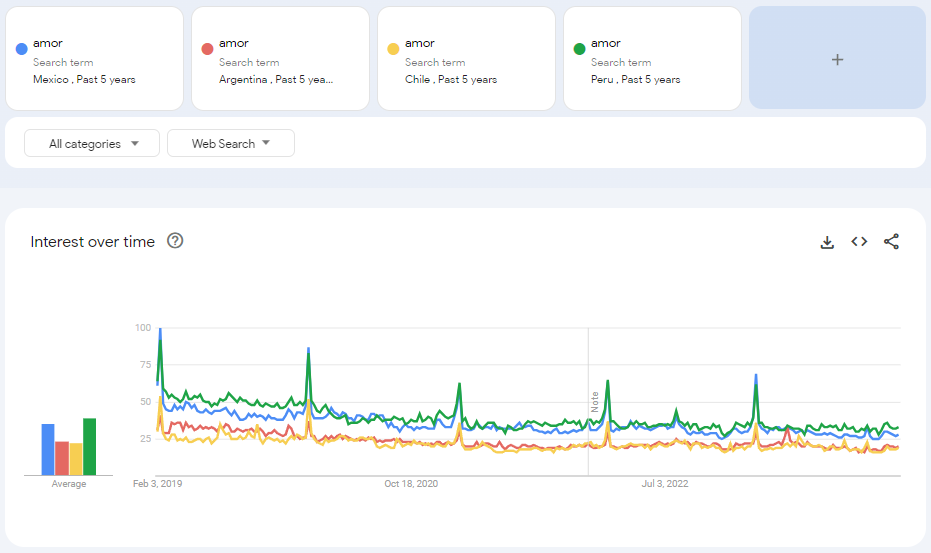Download the Interest over time data
The width and height of the screenshot is (931, 553).
[827, 242]
